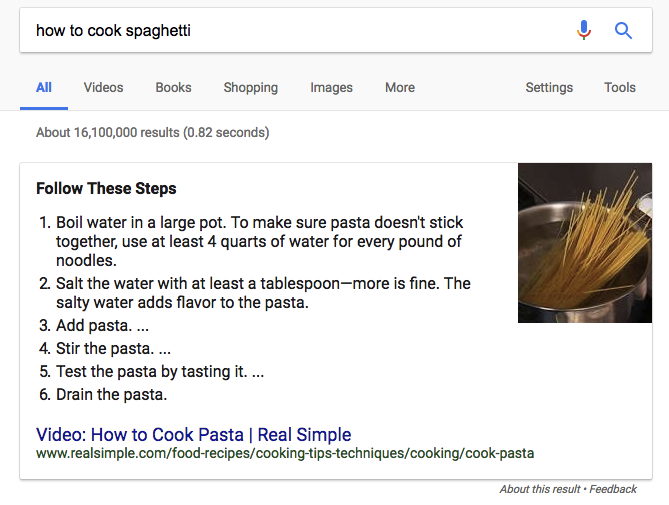The image size is (669, 505).
Task: Open the Tools options
Action: (x=620, y=87)
